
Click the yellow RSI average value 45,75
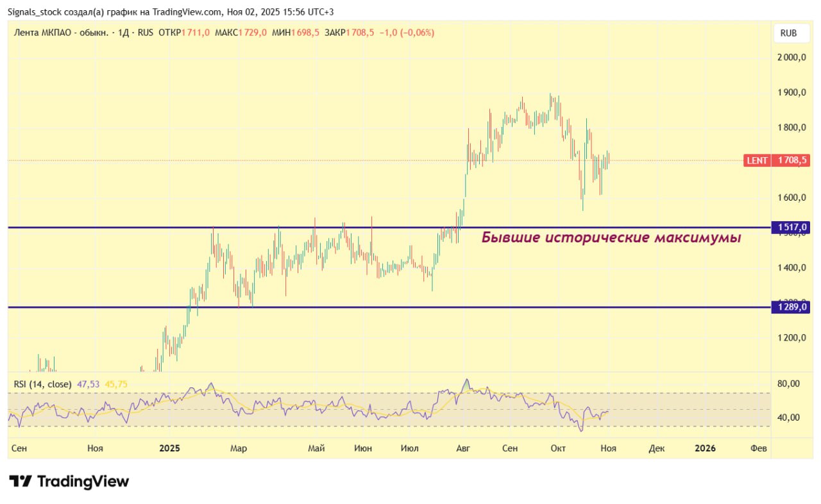click(117, 383)
